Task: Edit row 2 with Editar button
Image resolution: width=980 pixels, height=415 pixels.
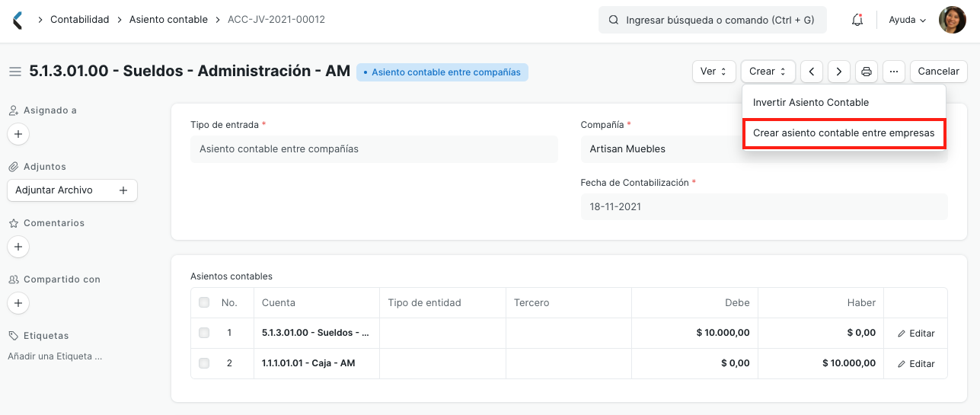Action: (x=916, y=364)
